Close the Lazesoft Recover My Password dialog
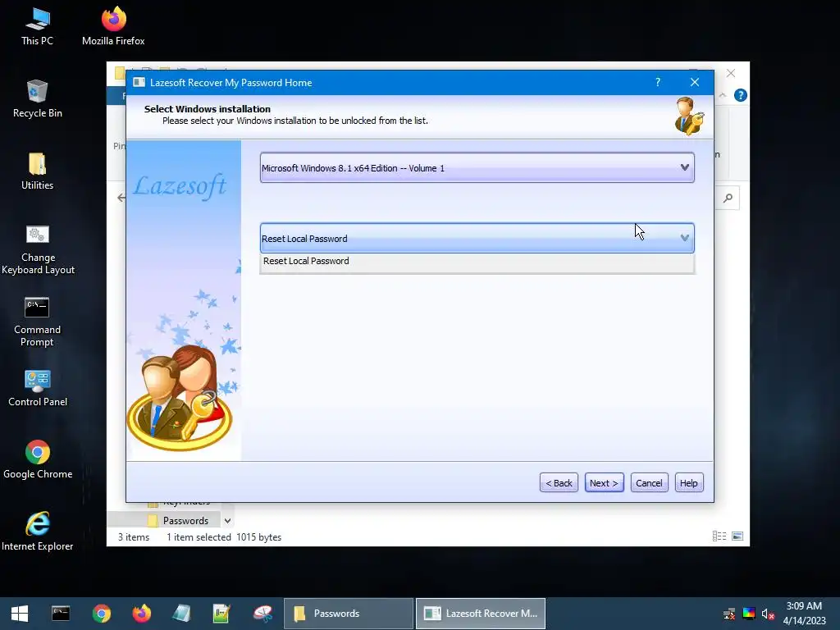Screen dimensions: 840x630 click(694, 82)
